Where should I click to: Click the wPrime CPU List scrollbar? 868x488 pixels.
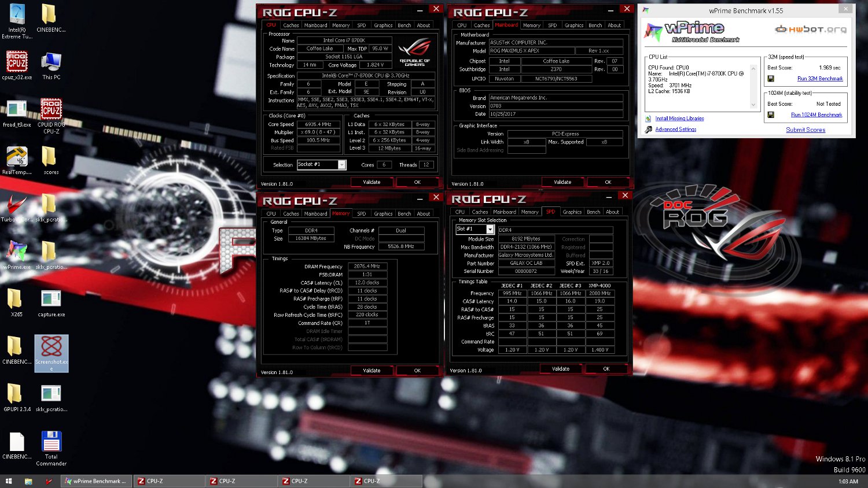point(753,87)
